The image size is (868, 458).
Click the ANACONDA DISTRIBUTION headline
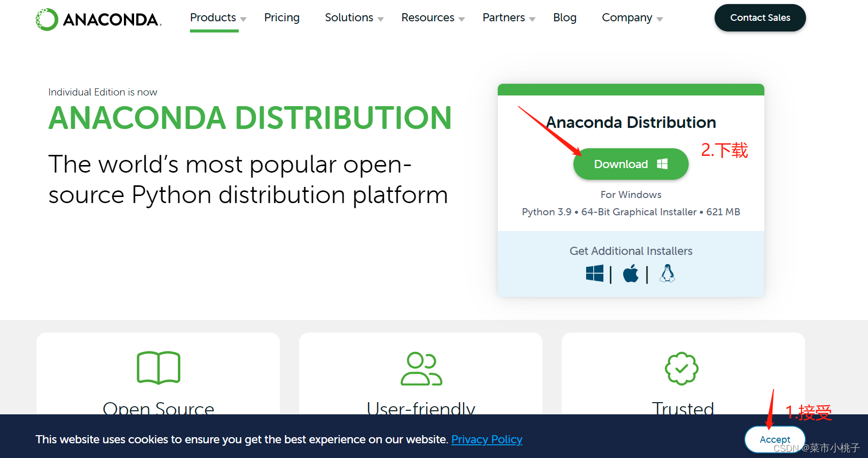click(250, 118)
